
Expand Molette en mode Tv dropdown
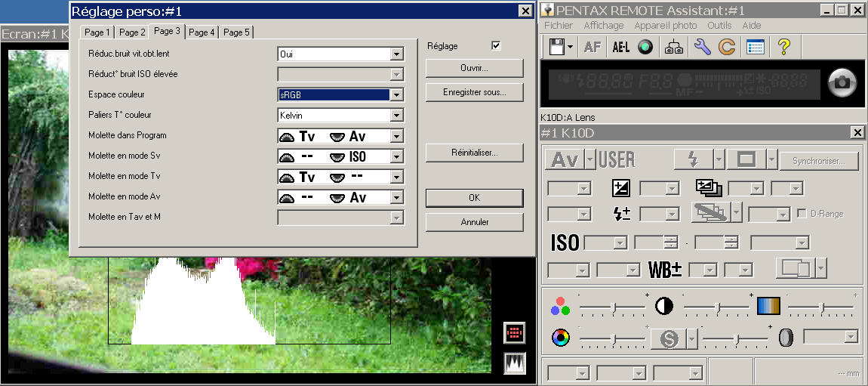396,177
